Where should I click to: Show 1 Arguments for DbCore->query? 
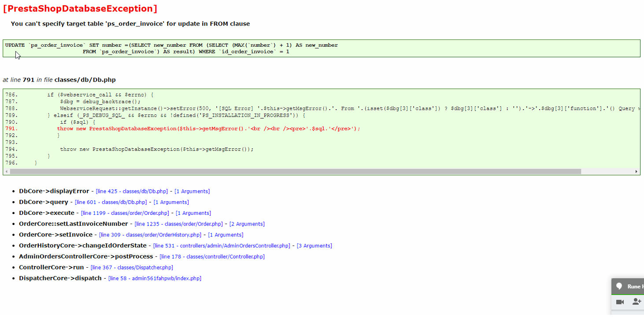[171, 202]
